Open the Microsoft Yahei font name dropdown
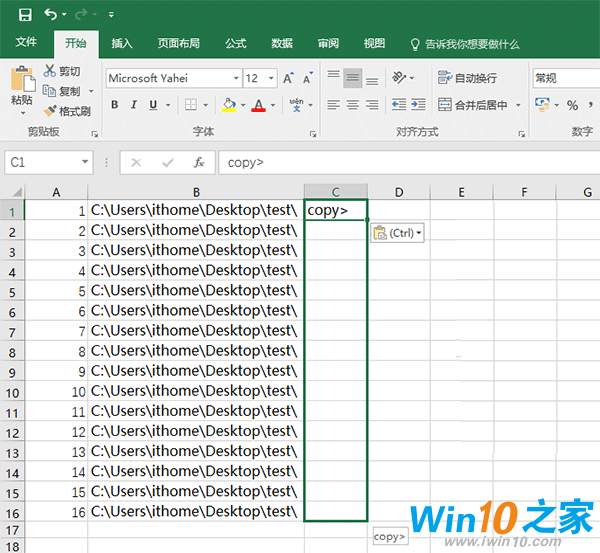This screenshot has height=553, width=600. click(236, 78)
